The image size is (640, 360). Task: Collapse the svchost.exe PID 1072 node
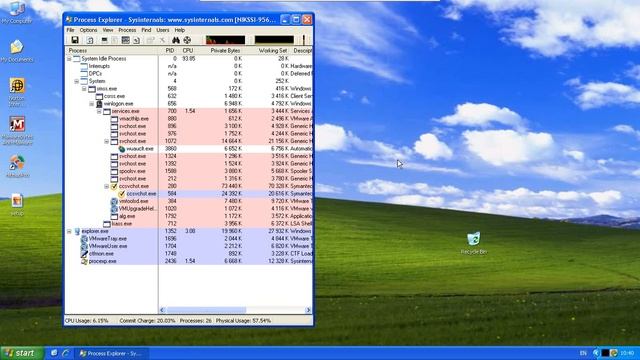(x=107, y=141)
